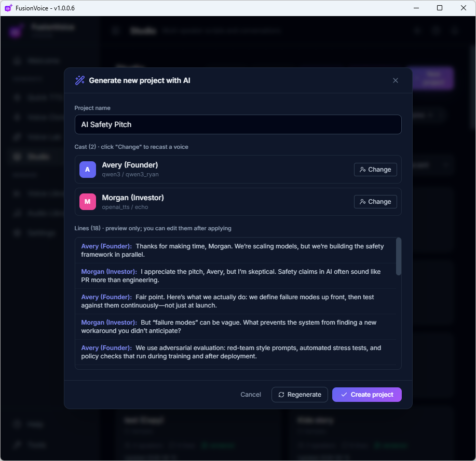Click the openai_tts / echo voice label

[125, 207]
